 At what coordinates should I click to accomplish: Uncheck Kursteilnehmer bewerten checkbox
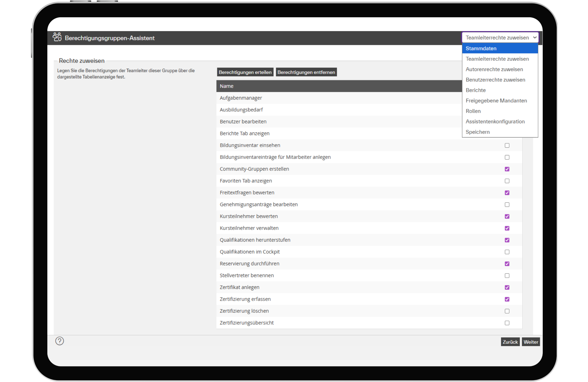[507, 216]
